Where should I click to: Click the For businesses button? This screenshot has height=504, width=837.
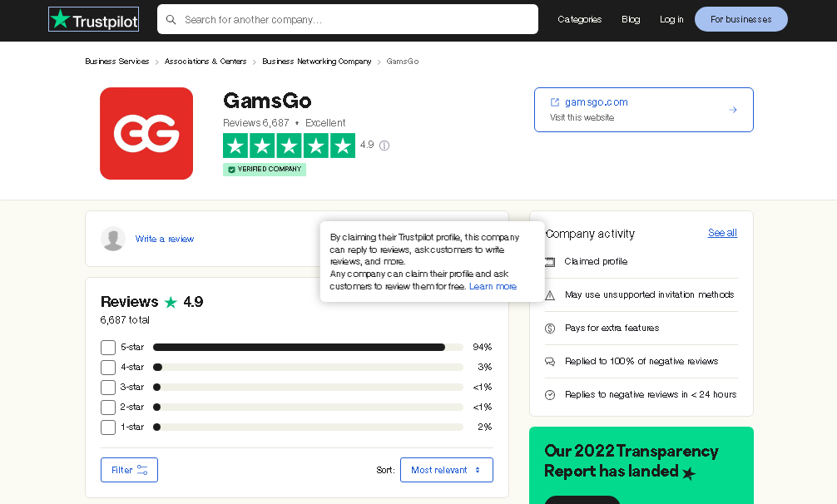(741, 19)
